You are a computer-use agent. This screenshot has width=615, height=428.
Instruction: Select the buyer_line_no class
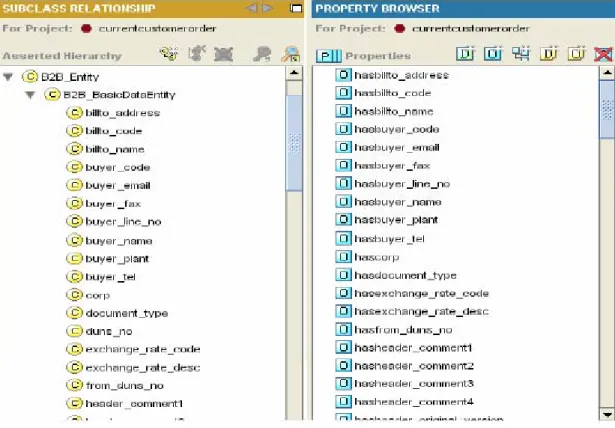(123, 222)
